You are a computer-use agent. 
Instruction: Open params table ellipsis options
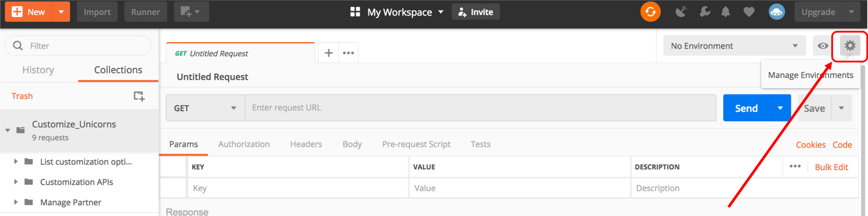(x=795, y=166)
